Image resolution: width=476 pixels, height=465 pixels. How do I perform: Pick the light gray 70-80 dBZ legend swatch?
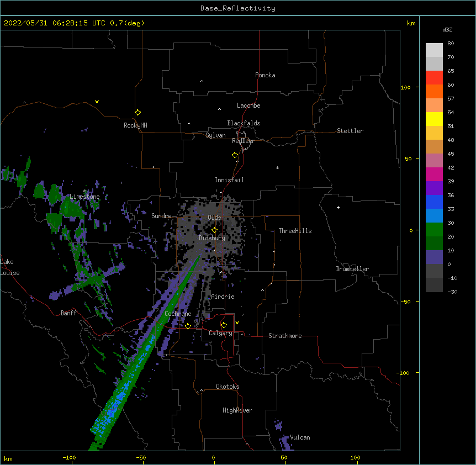[434, 50]
